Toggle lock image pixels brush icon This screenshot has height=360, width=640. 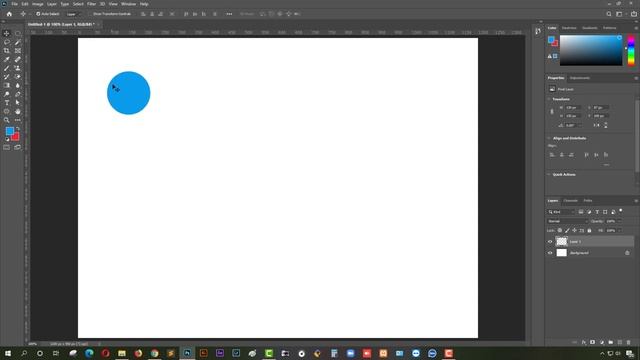[x=567, y=231]
